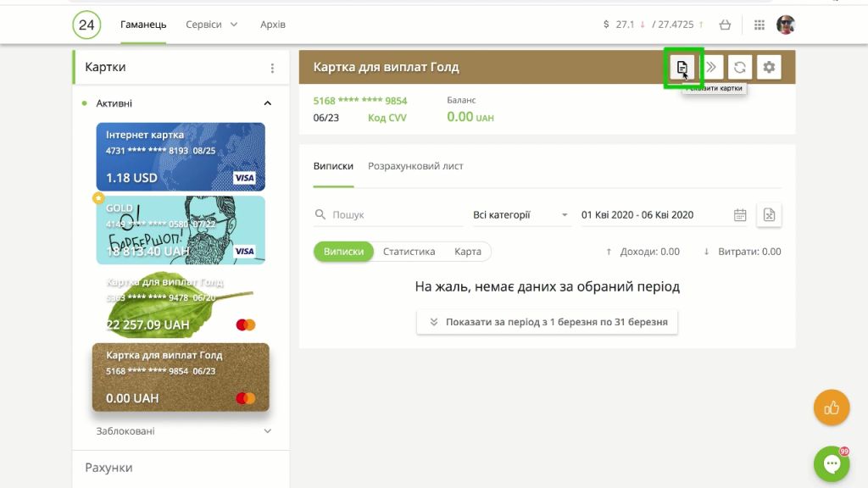Collapse the Активні cards section
This screenshot has height=488, width=868.
(x=268, y=103)
